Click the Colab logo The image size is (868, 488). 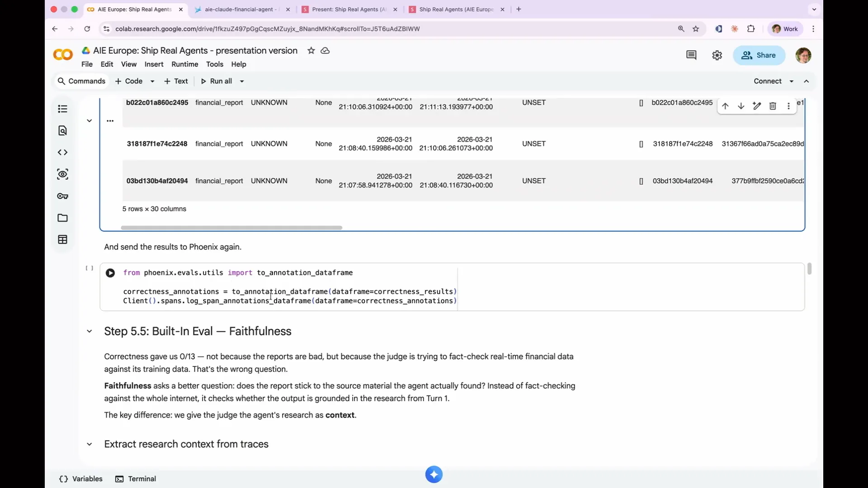click(x=63, y=55)
